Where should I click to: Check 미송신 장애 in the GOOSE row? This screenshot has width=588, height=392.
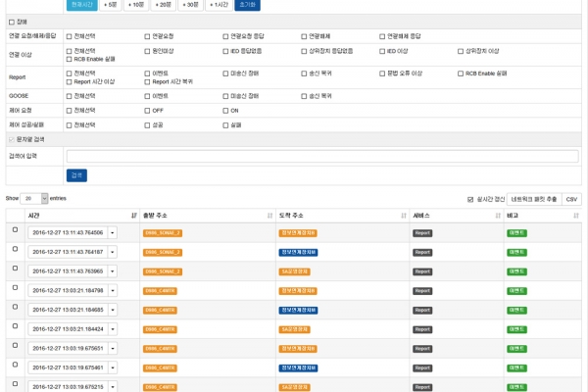coord(225,96)
